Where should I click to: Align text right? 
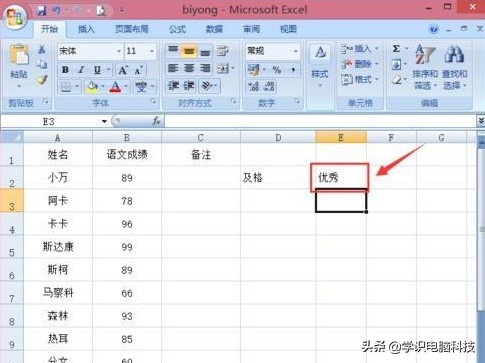[x=205, y=69]
